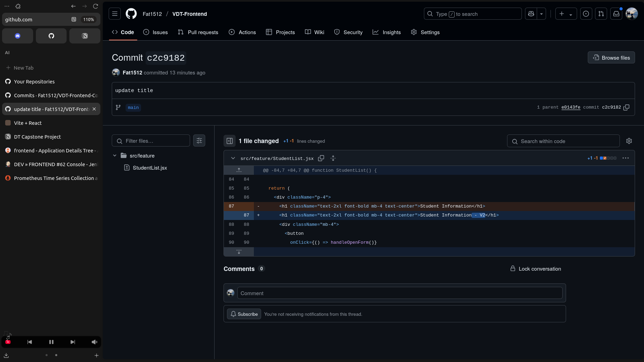Copy the full commit SHA
The height and width of the screenshot is (362, 644).
click(626, 107)
